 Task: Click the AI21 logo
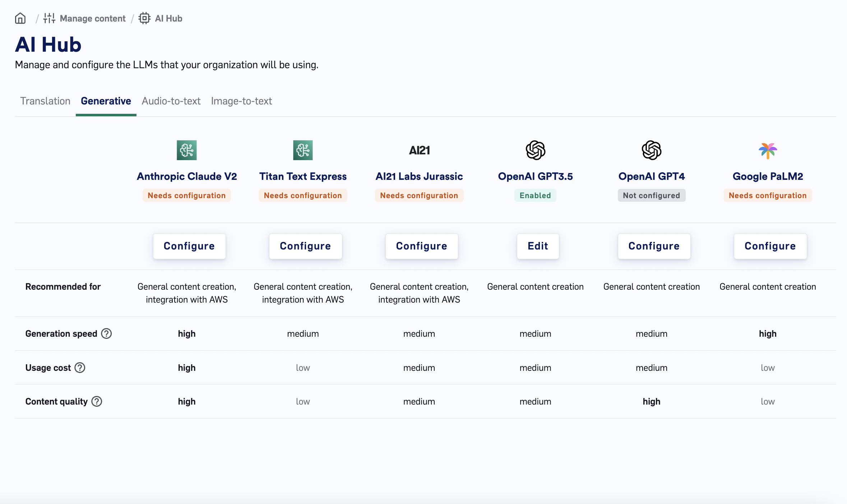[x=419, y=150]
